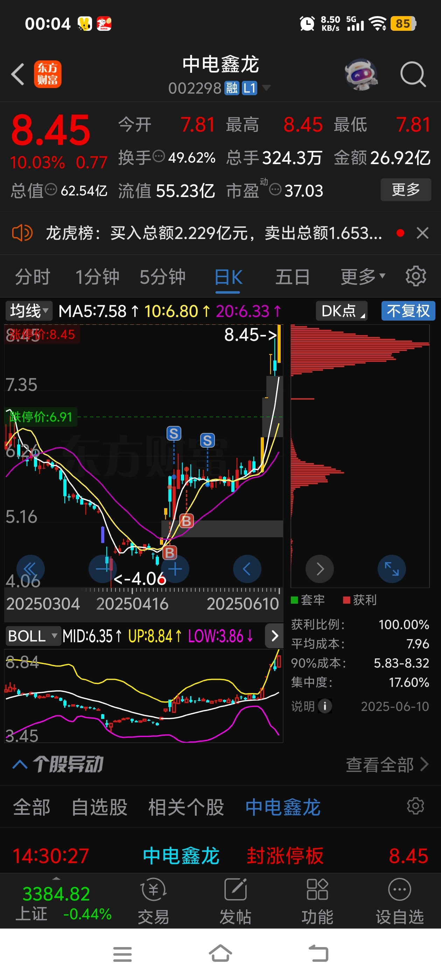Open 个股异动 settings gear
Image resolution: width=441 pixels, height=980 pixels.
click(x=415, y=806)
